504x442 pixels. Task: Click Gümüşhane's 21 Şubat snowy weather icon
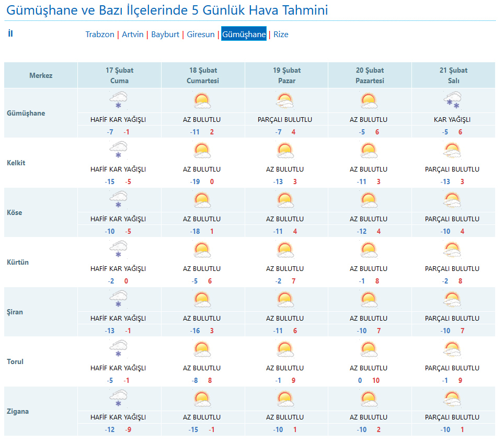pos(453,100)
